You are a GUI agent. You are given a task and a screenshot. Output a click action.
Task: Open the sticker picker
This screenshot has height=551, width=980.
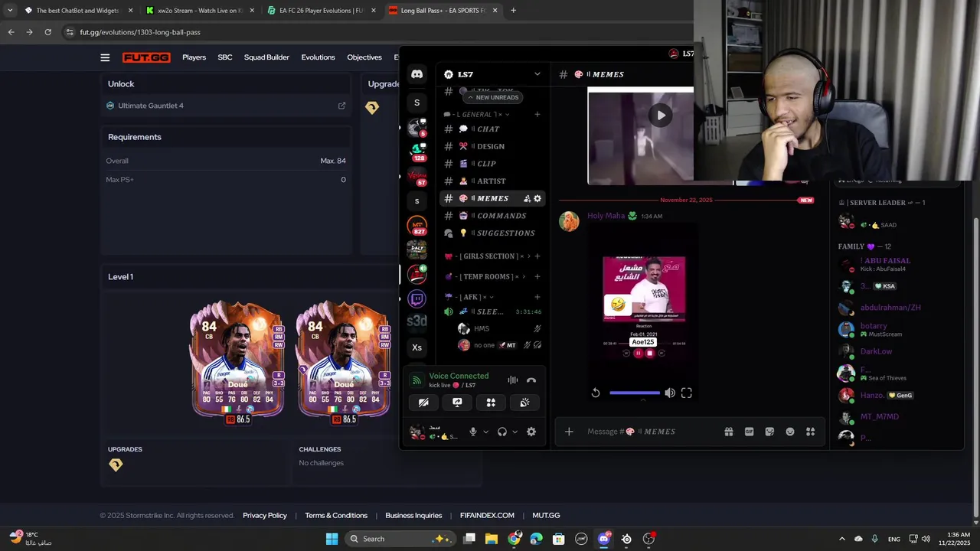tap(769, 432)
